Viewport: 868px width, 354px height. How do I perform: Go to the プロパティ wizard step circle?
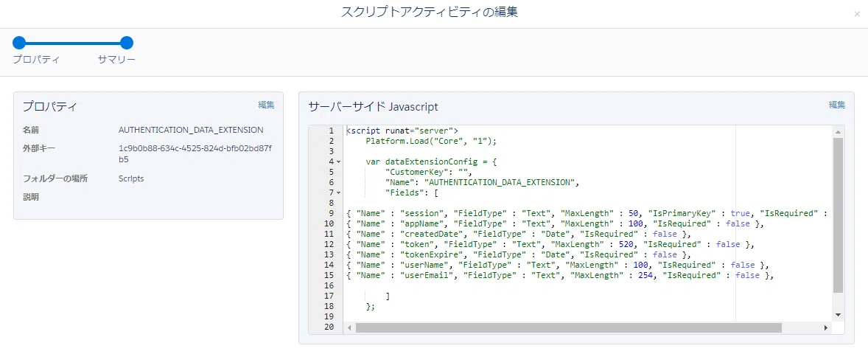[x=19, y=43]
